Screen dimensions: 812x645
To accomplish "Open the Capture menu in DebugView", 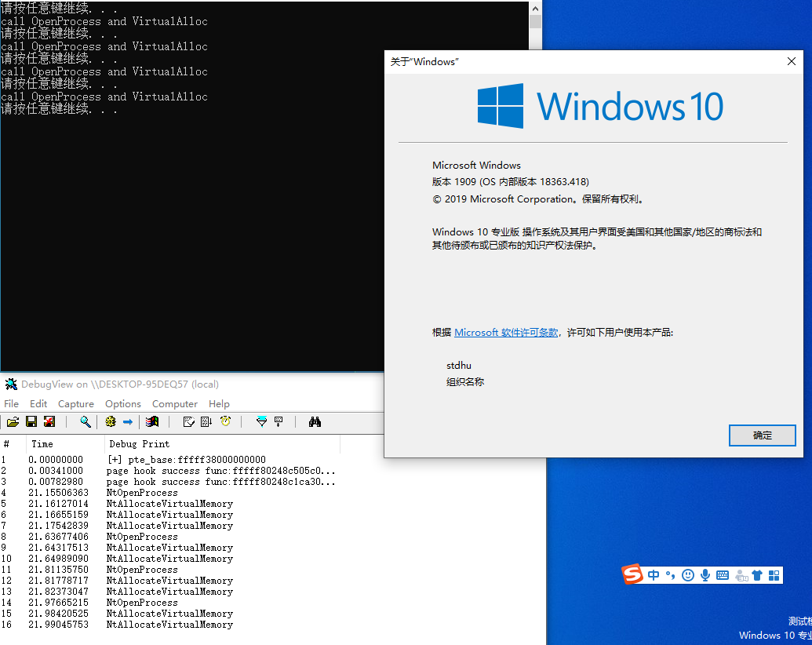I will (76, 403).
